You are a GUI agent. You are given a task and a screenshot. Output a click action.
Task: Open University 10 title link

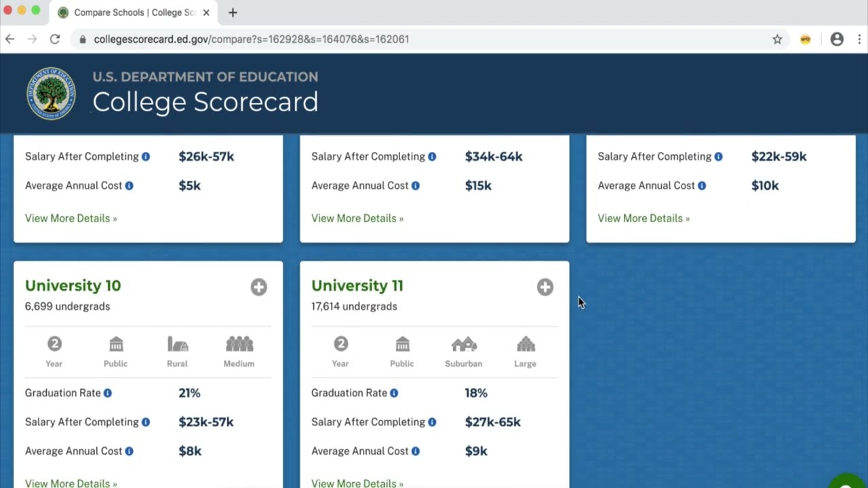[x=73, y=285]
